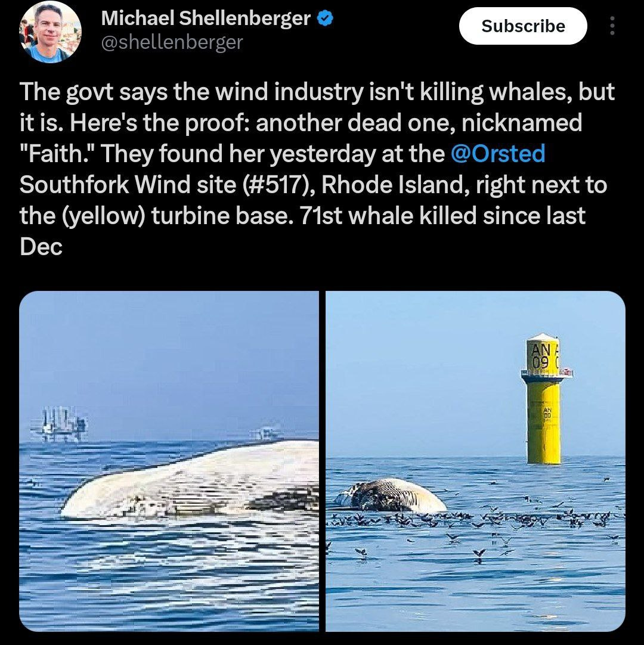Image resolution: width=644 pixels, height=645 pixels.
Task: Click the Michael Shellenberger display name
Action: [x=206, y=18]
